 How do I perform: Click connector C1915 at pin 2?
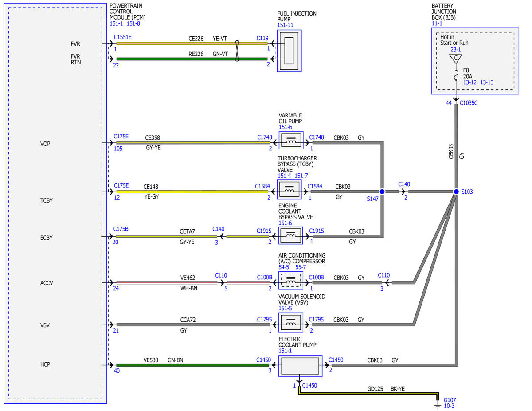pos(264,231)
